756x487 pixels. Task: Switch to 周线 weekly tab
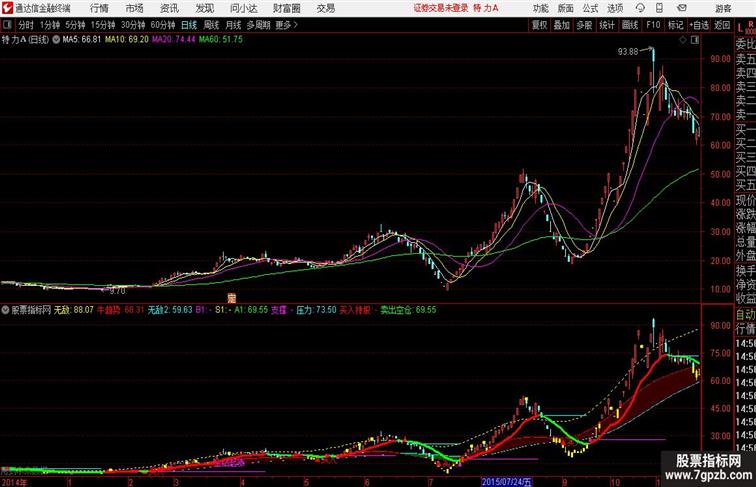[x=211, y=25]
